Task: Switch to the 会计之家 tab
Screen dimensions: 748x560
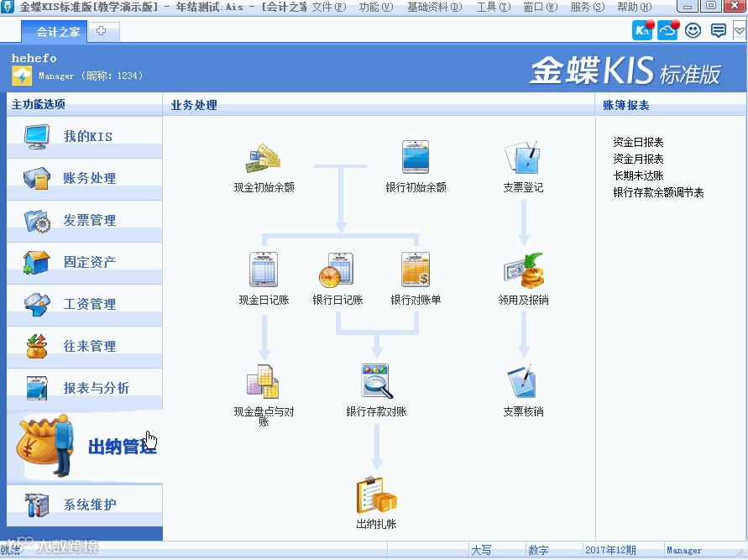Action: coord(55,32)
